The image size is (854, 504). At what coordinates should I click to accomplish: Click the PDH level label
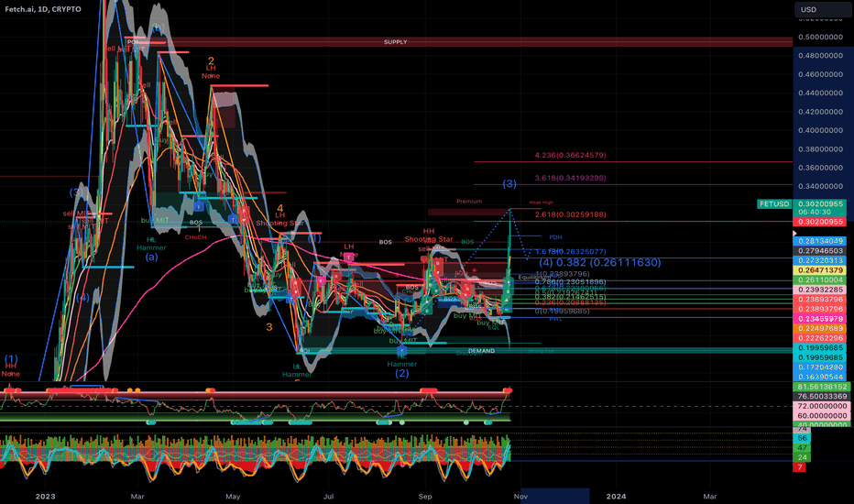(x=555, y=237)
